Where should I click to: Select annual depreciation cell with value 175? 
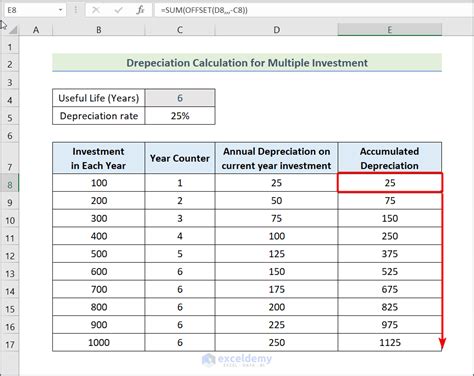pos(276,289)
